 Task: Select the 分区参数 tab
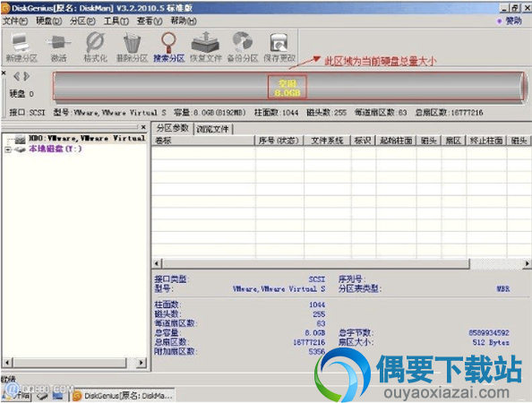pos(172,128)
